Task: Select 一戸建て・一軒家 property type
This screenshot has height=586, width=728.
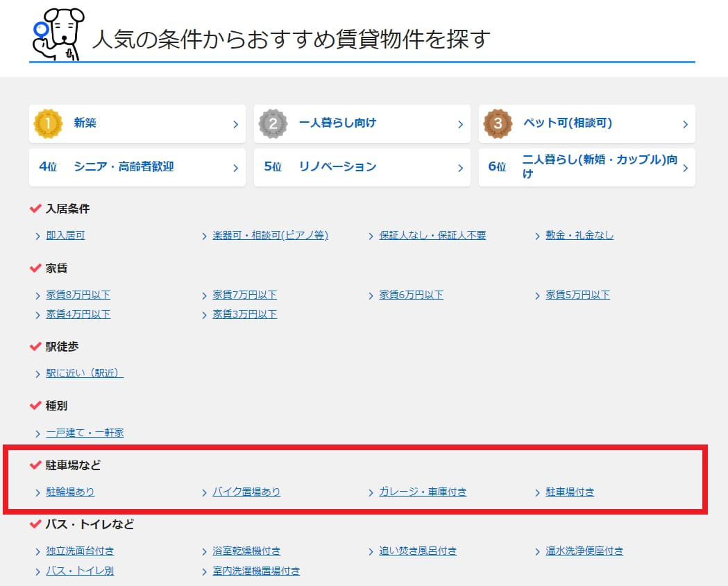Action: click(85, 433)
